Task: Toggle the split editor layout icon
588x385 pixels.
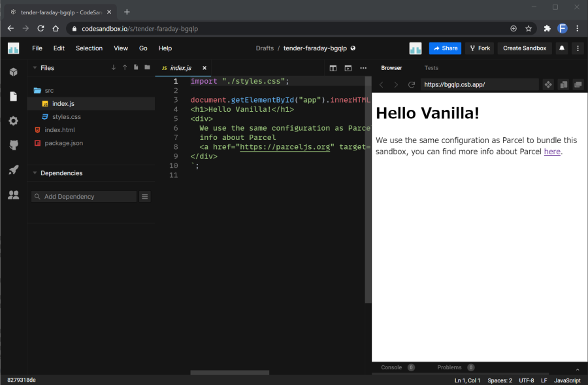Action: click(x=333, y=68)
